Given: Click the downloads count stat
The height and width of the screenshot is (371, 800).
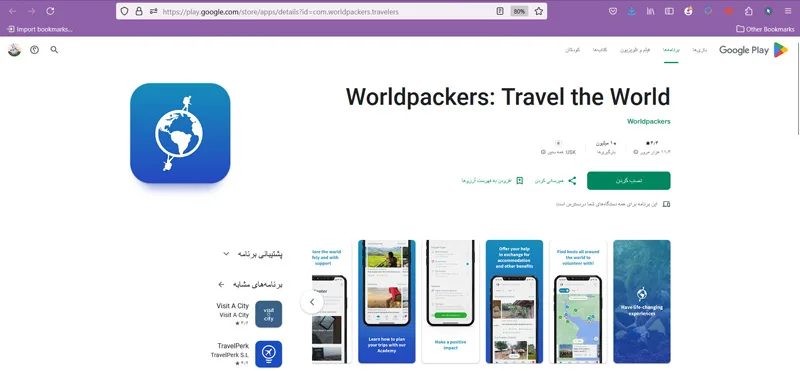Looking at the screenshot, I should [x=606, y=147].
